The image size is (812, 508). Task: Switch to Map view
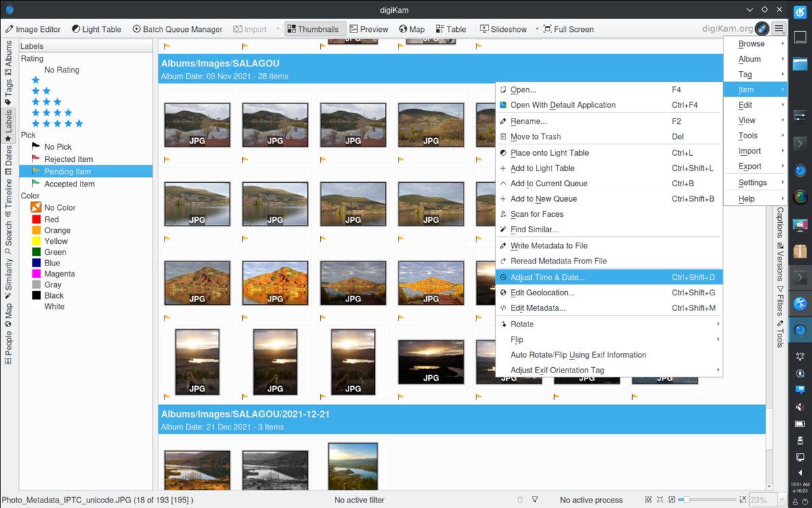click(x=411, y=29)
